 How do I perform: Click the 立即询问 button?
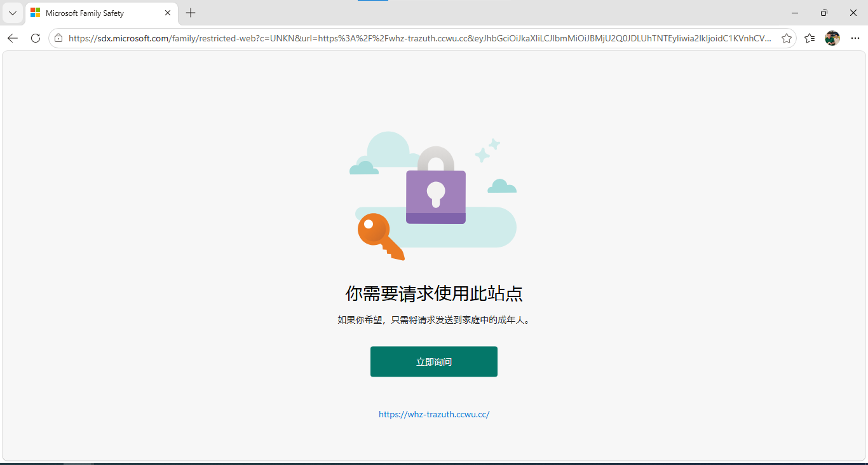click(x=434, y=361)
